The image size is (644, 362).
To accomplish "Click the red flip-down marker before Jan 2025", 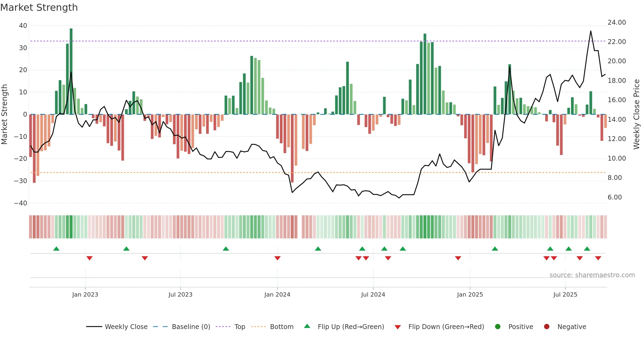I will [458, 258].
